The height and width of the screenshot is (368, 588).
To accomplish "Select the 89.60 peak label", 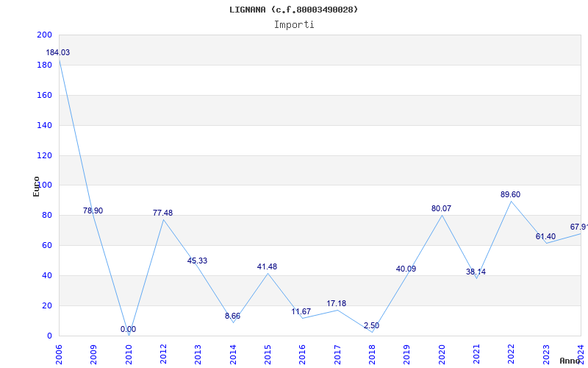I will (510, 194).
